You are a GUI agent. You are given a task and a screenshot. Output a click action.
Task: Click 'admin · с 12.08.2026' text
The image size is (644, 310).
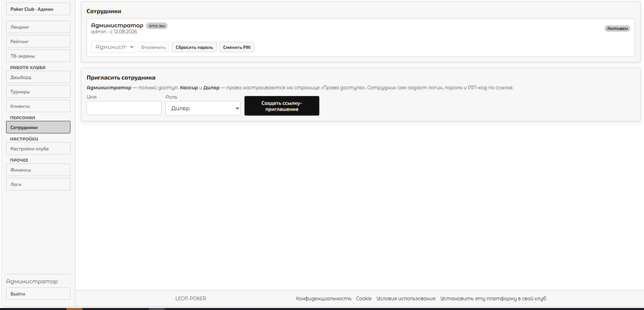click(114, 32)
